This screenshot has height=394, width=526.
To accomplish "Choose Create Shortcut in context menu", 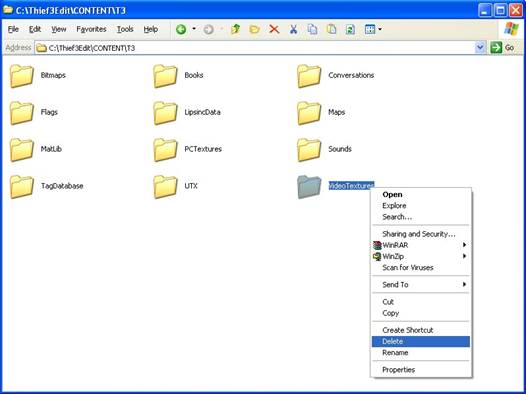I will click(421, 330).
